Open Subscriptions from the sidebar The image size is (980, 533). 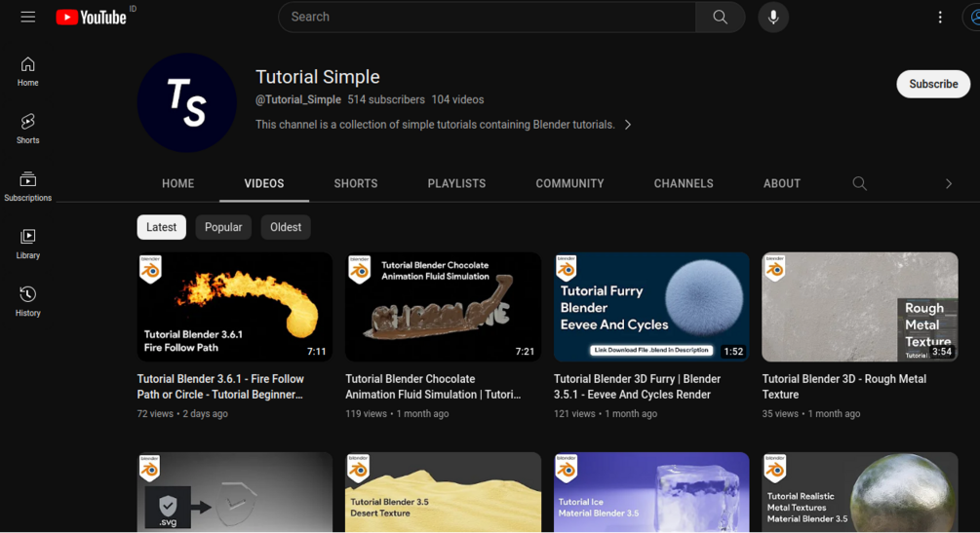pos(27,186)
